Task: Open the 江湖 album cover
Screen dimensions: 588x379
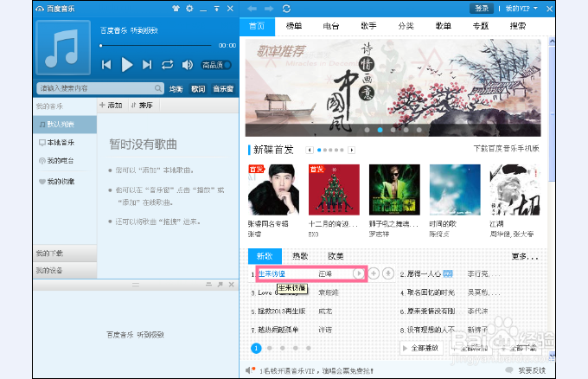Action: coord(514,189)
